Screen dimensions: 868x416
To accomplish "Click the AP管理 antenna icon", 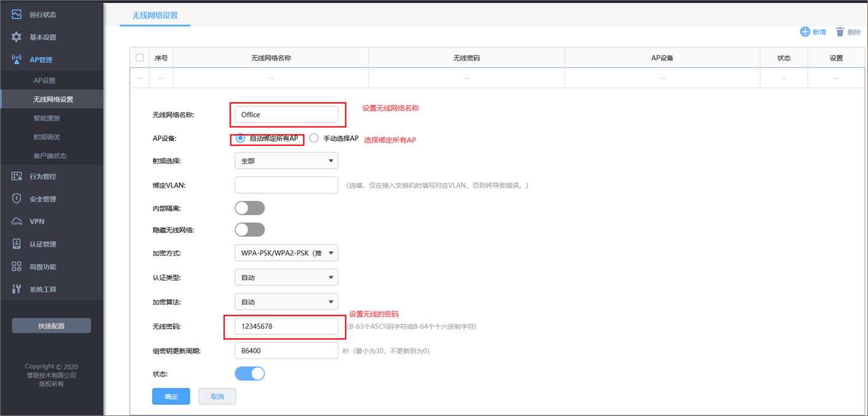I will tap(17, 59).
